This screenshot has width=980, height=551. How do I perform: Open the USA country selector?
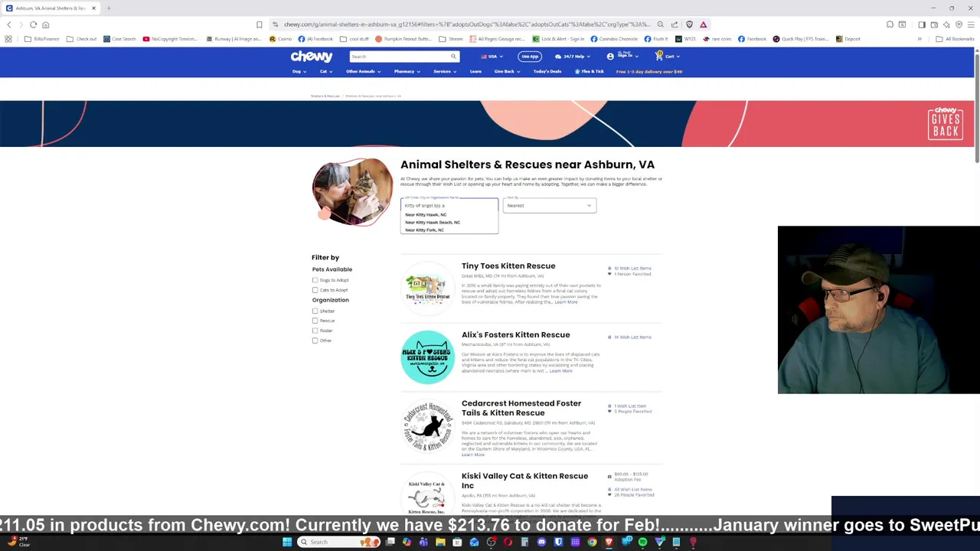point(492,56)
